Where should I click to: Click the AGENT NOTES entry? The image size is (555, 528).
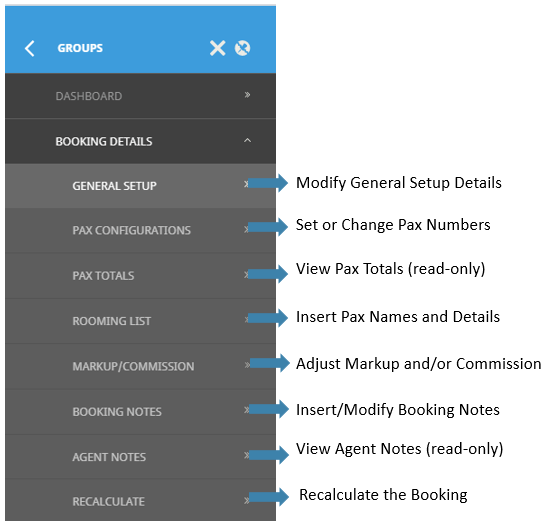(x=141, y=457)
